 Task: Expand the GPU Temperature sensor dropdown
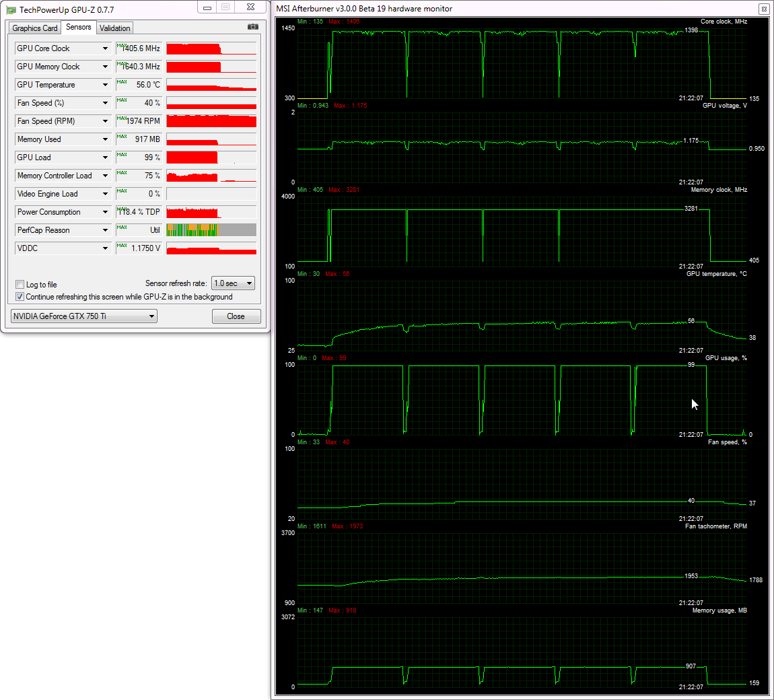point(104,85)
